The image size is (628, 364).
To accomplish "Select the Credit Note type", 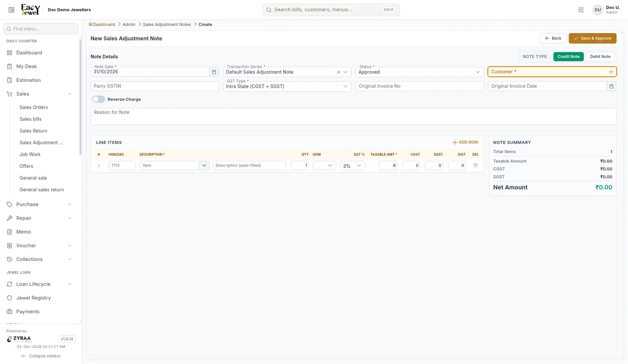I will pos(568,56).
